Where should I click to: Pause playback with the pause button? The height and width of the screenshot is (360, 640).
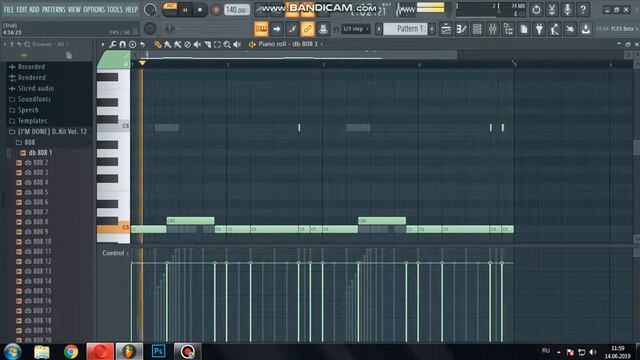[185, 10]
